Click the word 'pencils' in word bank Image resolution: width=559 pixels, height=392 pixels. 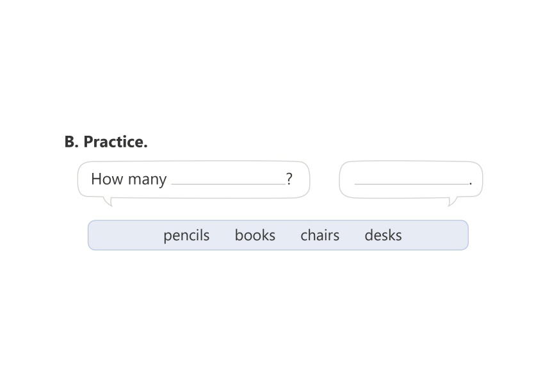(186, 236)
